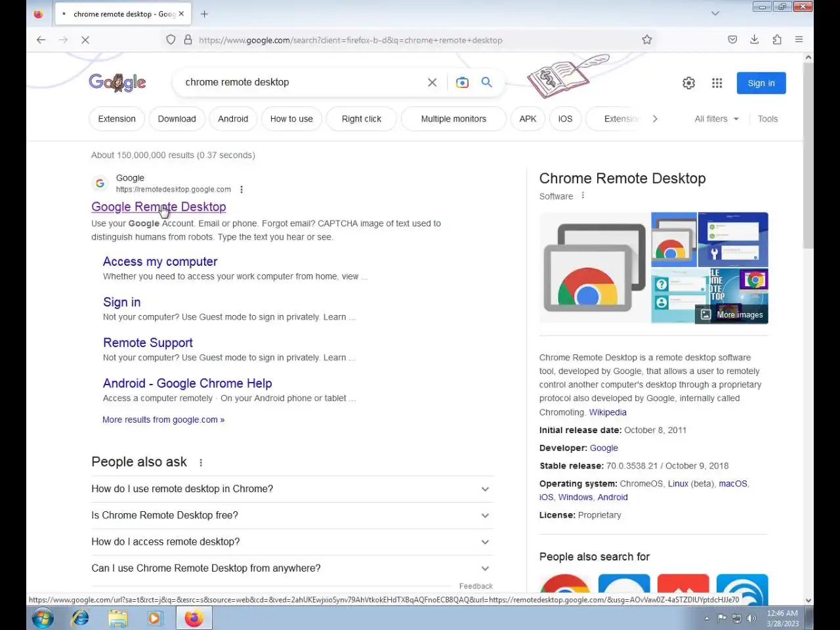Image resolution: width=840 pixels, height=630 pixels.
Task: Select the Multiple monitors chip
Action: pyautogui.click(x=453, y=119)
